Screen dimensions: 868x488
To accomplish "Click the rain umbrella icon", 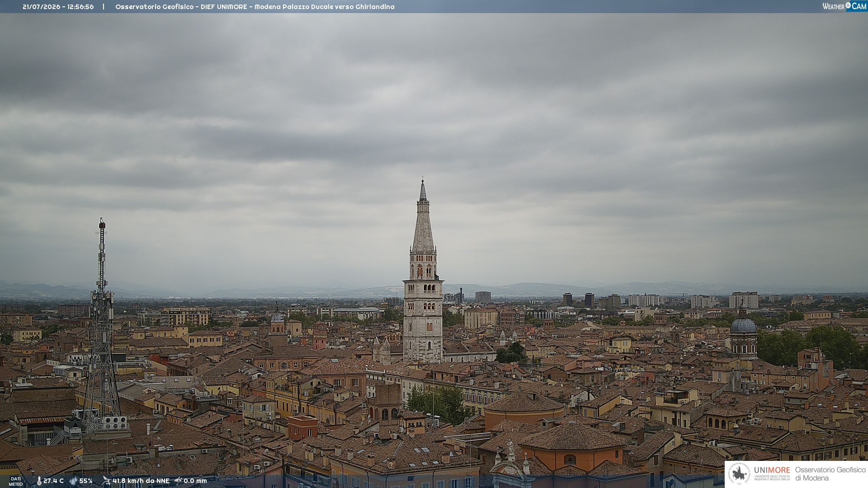I will 178,481.
